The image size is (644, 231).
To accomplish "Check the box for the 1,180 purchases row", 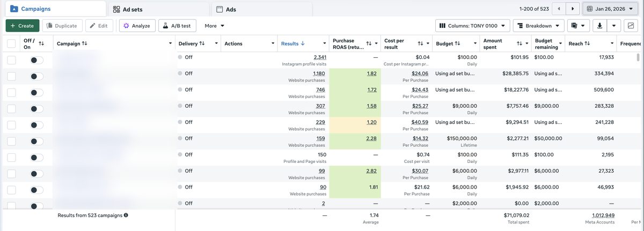I will pyautogui.click(x=11, y=76).
